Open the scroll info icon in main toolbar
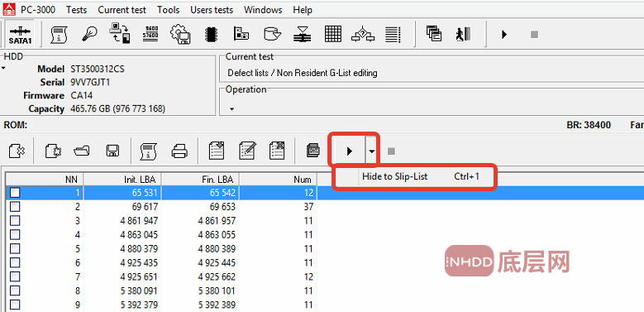 tap(60, 35)
